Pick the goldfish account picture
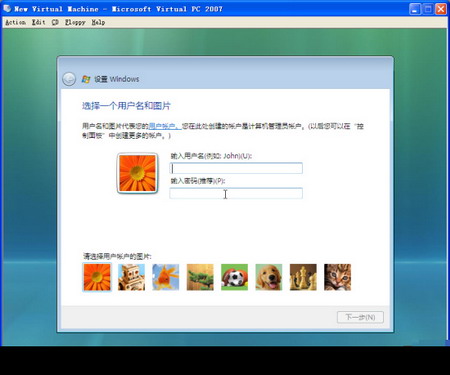This screenshot has height=375, width=450. pos(166,277)
